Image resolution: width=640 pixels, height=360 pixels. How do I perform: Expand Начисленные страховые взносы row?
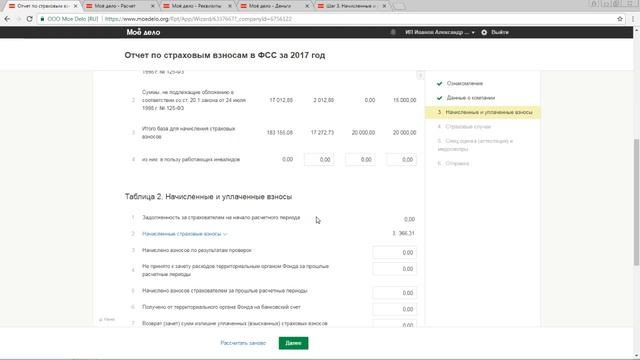(x=184, y=234)
